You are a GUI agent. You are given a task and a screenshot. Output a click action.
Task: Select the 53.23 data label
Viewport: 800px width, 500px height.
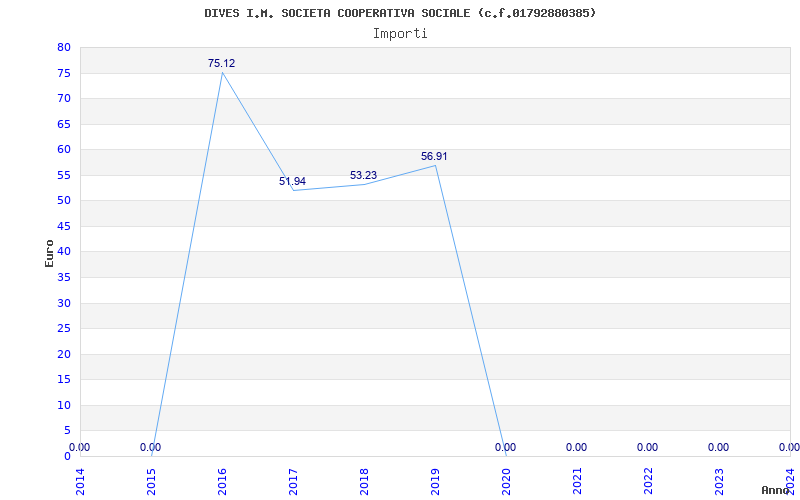(x=363, y=175)
